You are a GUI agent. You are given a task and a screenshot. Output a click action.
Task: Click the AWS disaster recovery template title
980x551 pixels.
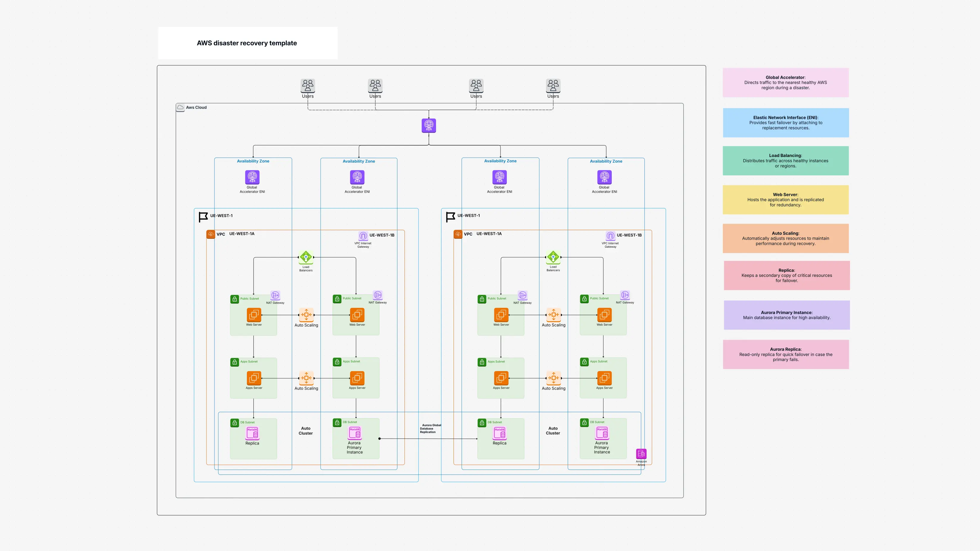[247, 43]
